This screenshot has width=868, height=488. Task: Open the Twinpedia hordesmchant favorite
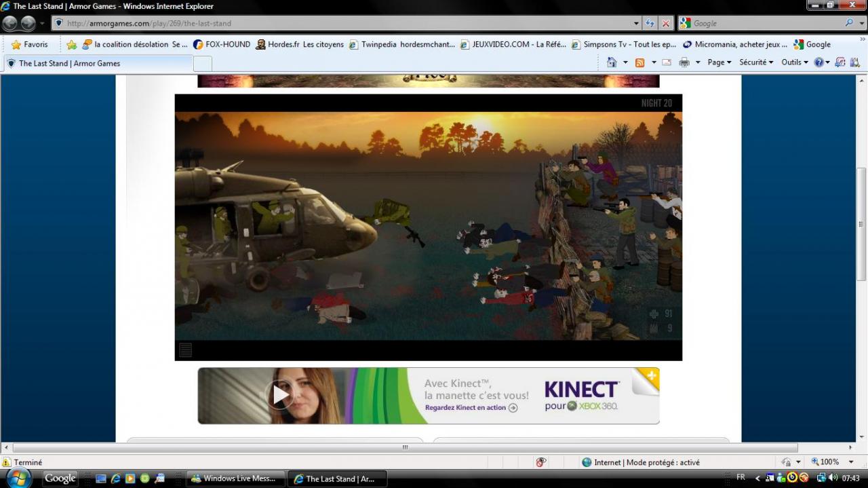(x=402, y=44)
